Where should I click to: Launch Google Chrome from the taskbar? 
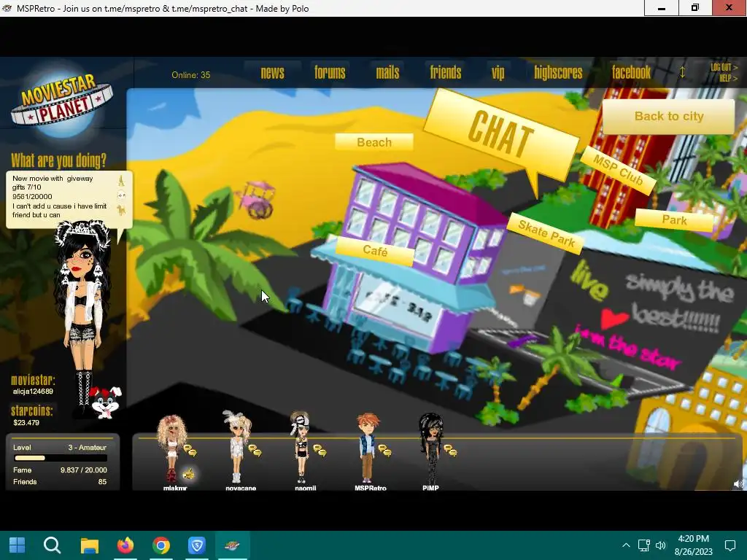pos(161,545)
